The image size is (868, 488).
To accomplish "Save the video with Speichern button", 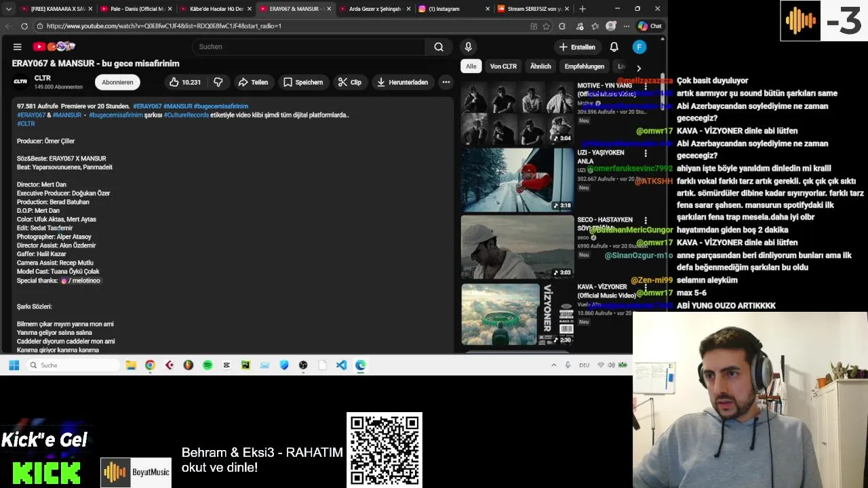I will point(303,82).
